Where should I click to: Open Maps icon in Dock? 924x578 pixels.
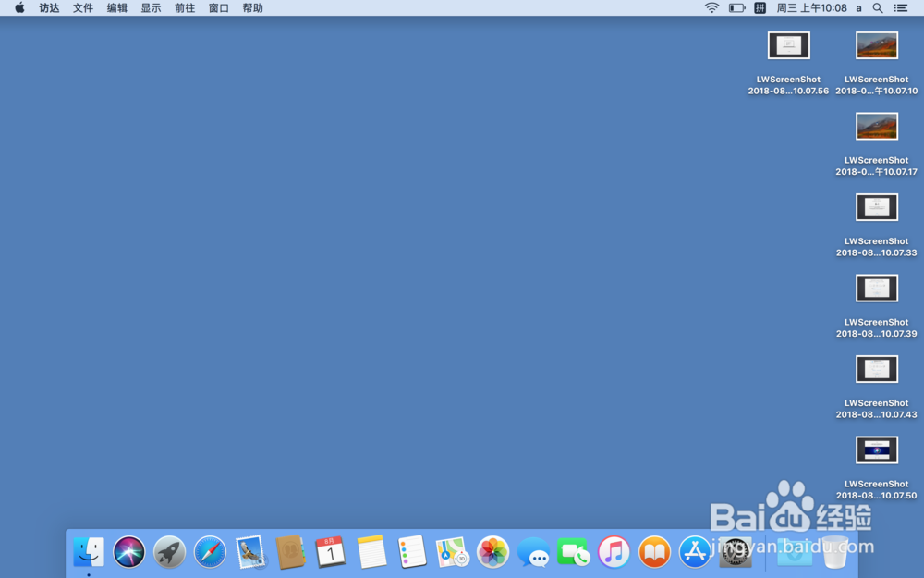[x=452, y=553]
